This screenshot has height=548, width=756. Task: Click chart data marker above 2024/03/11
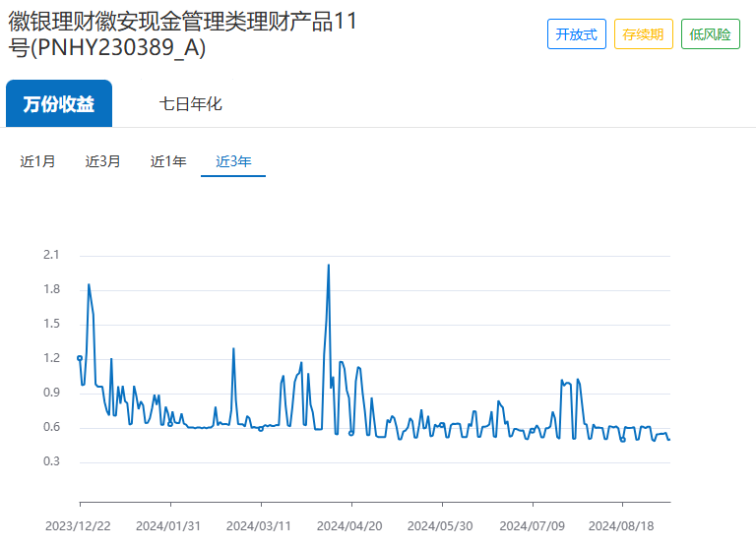[x=261, y=429]
